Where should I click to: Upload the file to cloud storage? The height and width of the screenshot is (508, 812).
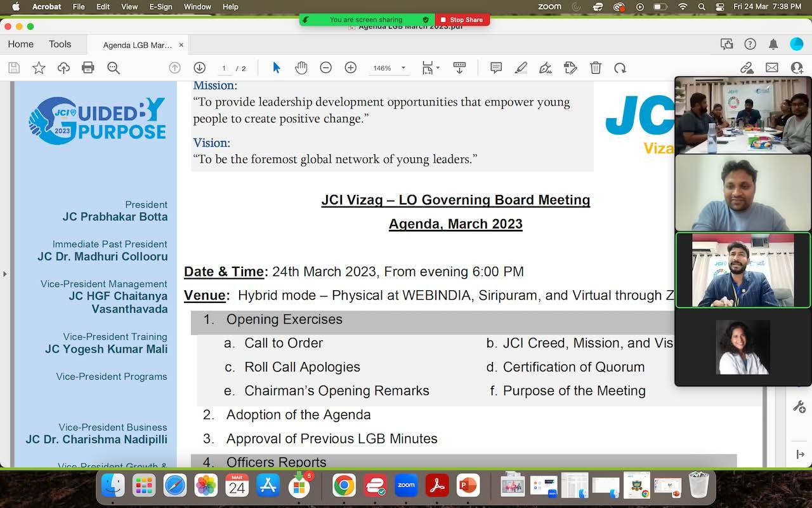click(x=63, y=68)
